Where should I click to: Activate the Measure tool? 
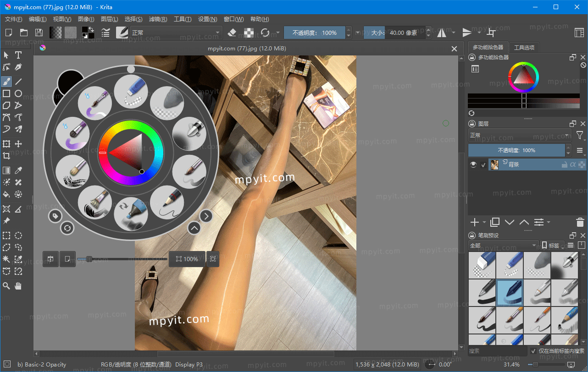coord(18,209)
